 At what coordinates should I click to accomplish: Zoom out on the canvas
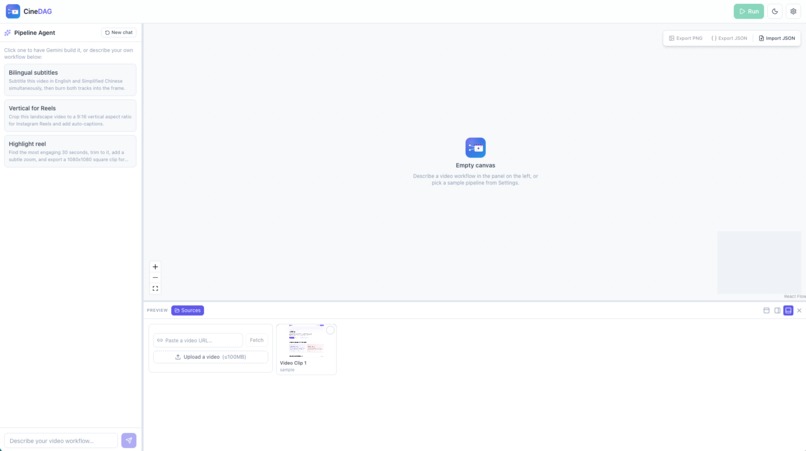155,278
